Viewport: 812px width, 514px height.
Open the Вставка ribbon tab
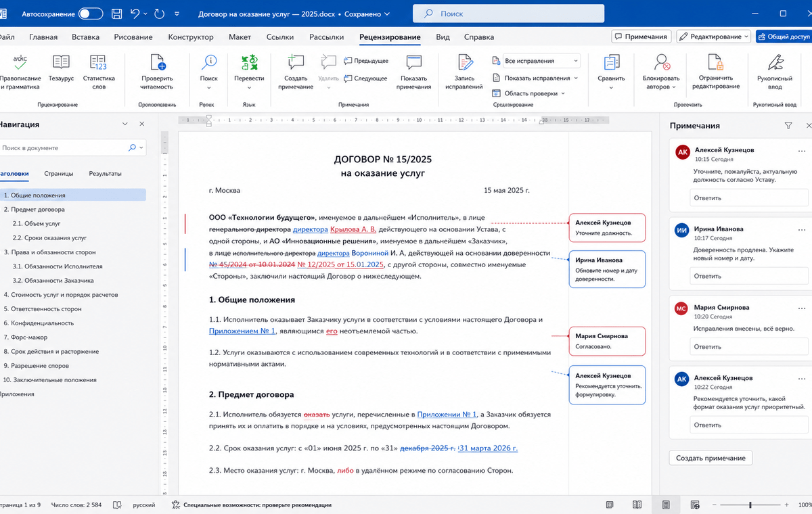pos(85,37)
